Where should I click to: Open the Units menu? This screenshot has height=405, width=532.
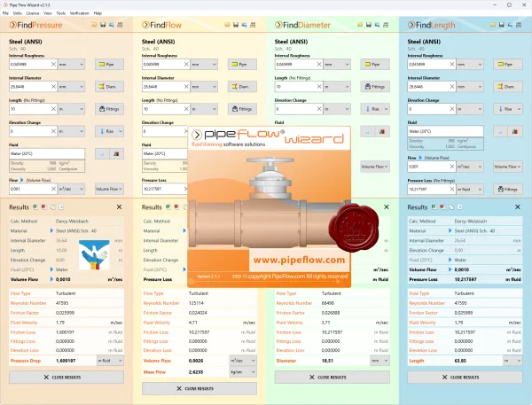pyautogui.click(x=18, y=13)
